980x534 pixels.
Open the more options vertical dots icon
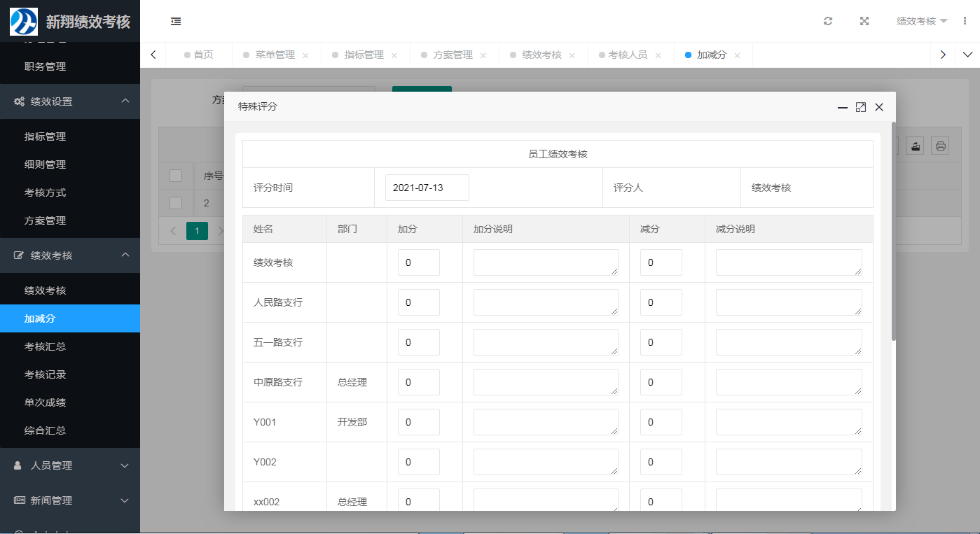click(965, 21)
